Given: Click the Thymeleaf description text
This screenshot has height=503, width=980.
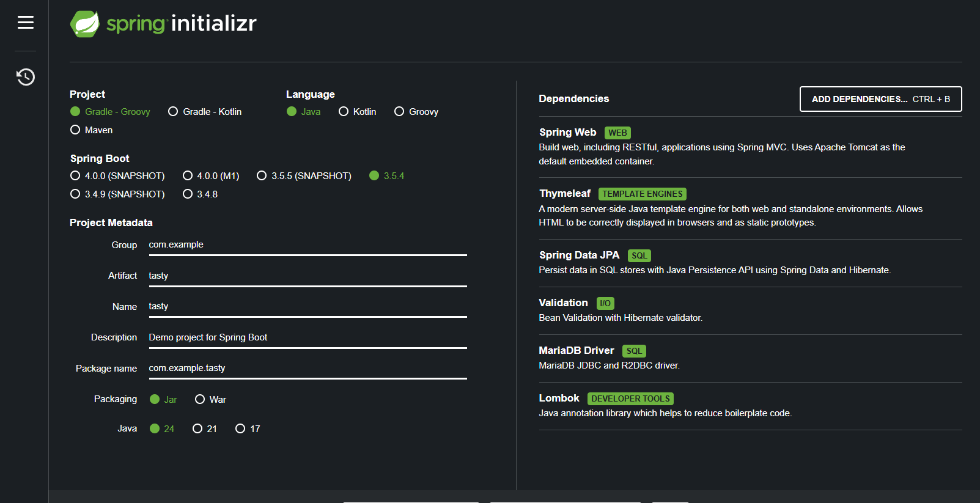Looking at the screenshot, I should click(x=731, y=216).
